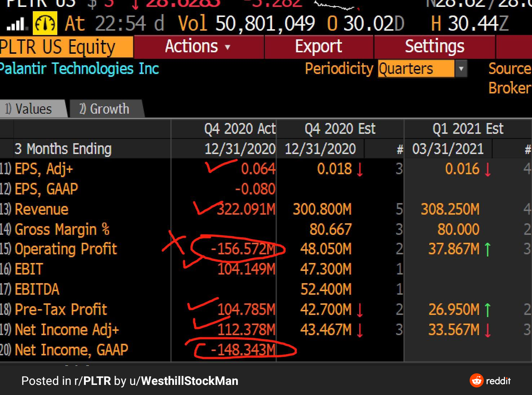The width and height of the screenshot is (532, 395).
Task: Open the Reddit logo link
Action: (x=490, y=381)
